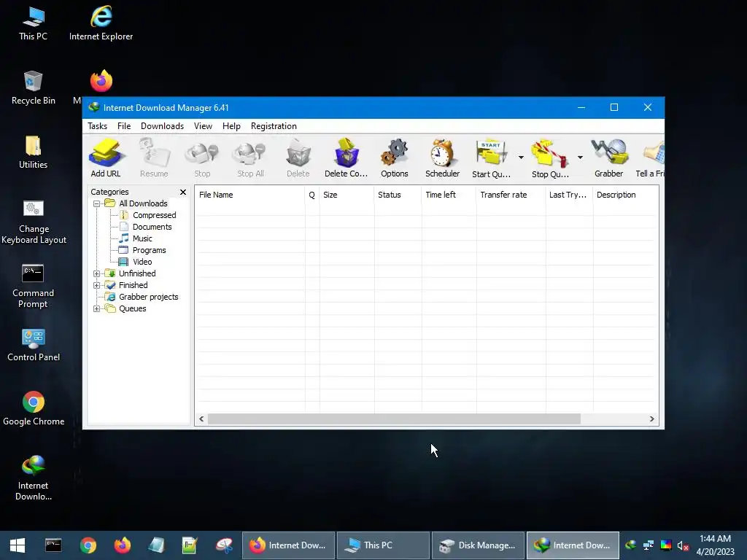
Task: Open the Start Queue dropdown arrow
Action: pos(521,157)
